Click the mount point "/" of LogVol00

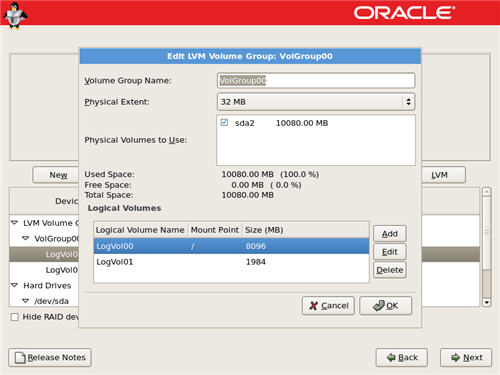click(x=193, y=246)
